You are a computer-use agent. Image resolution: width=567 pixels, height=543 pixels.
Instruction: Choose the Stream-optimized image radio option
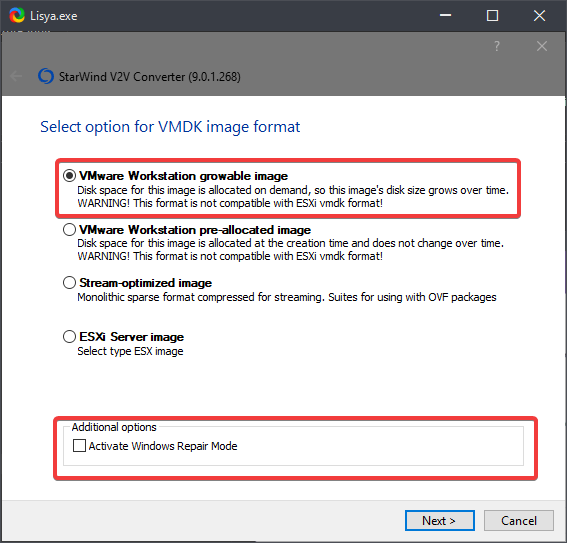tap(69, 282)
